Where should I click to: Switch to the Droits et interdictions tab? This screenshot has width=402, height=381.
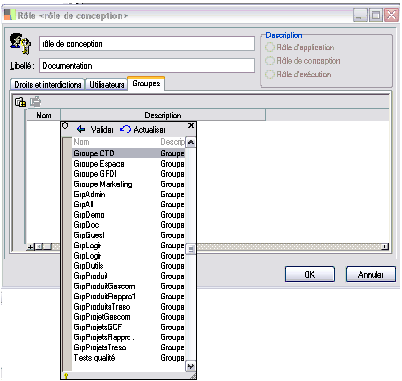point(48,85)
